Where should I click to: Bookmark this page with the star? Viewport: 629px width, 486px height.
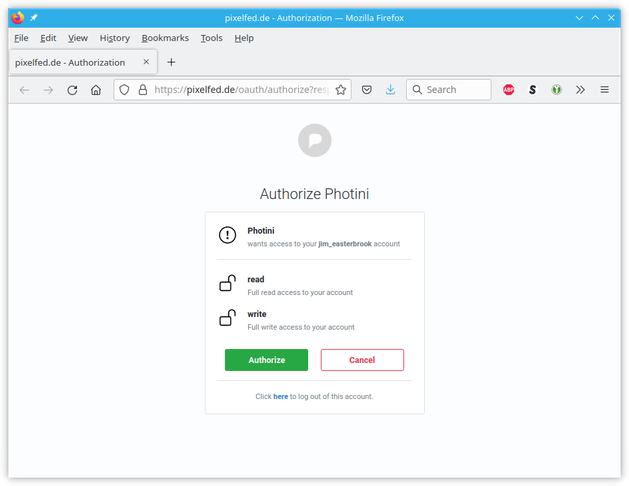pyautogui.click(x=341, y=90)
